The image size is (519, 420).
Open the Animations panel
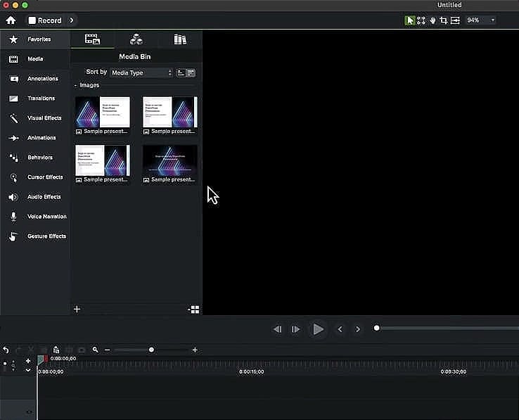pyautogui.click(x=35, y=138)
